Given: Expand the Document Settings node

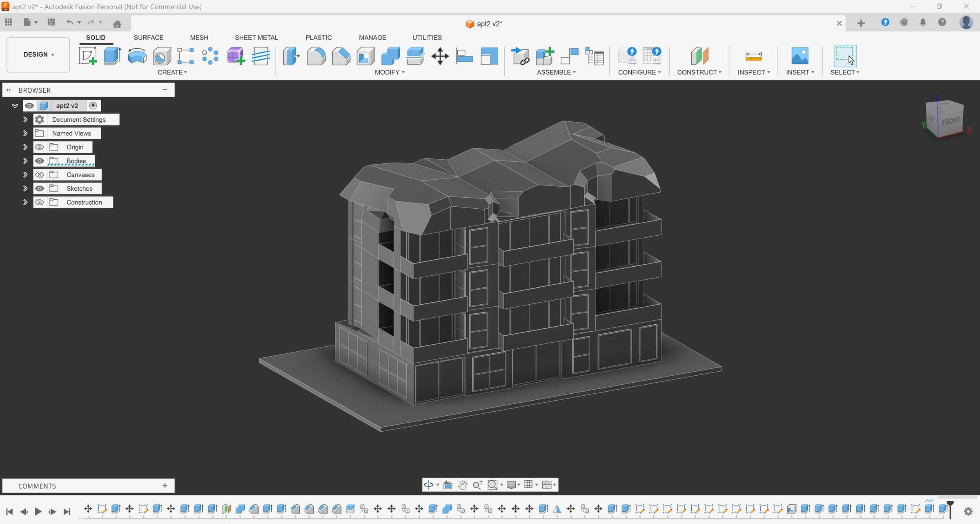Looking at the screenshot, I should coord(25,120).
